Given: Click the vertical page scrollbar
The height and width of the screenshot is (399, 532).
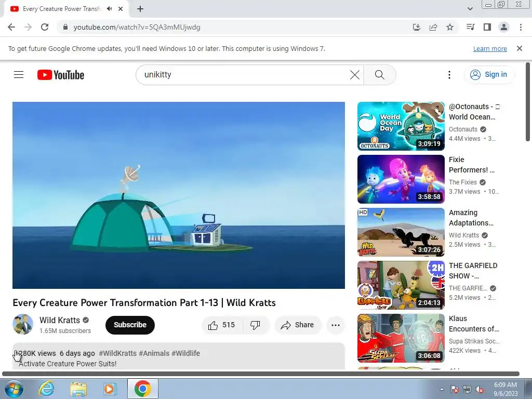Looking at the screenshot, I should point(528,102).
